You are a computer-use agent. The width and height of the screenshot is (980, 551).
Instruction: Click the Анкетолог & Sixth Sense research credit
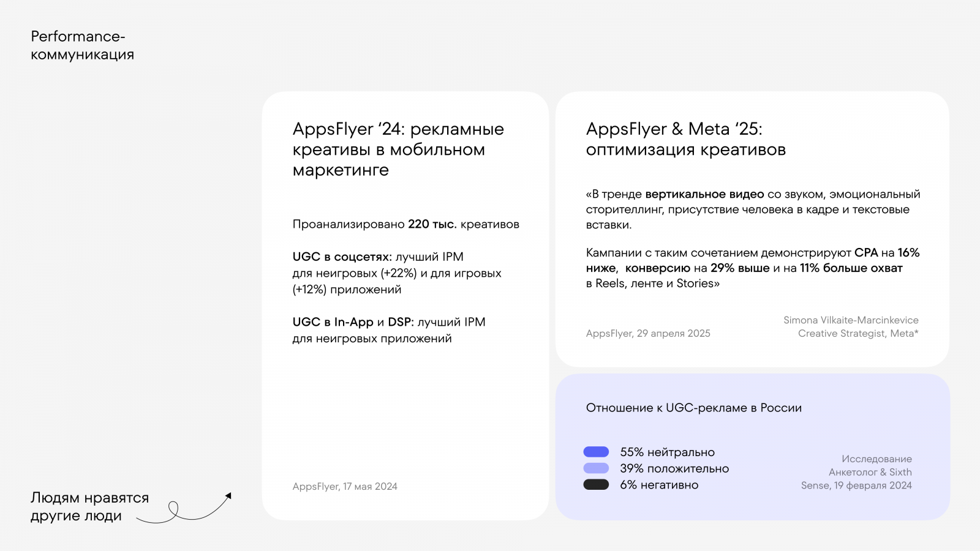pos(857,472)
